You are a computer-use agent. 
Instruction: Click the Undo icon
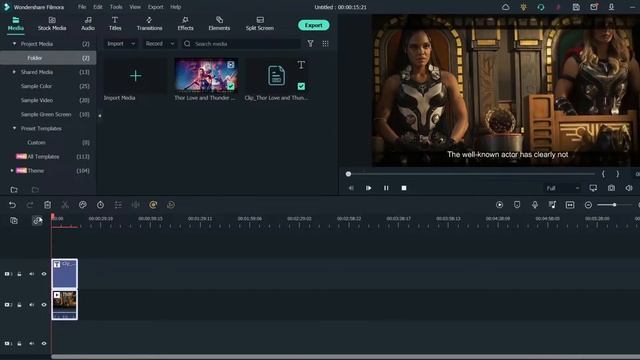click(12, 205)
